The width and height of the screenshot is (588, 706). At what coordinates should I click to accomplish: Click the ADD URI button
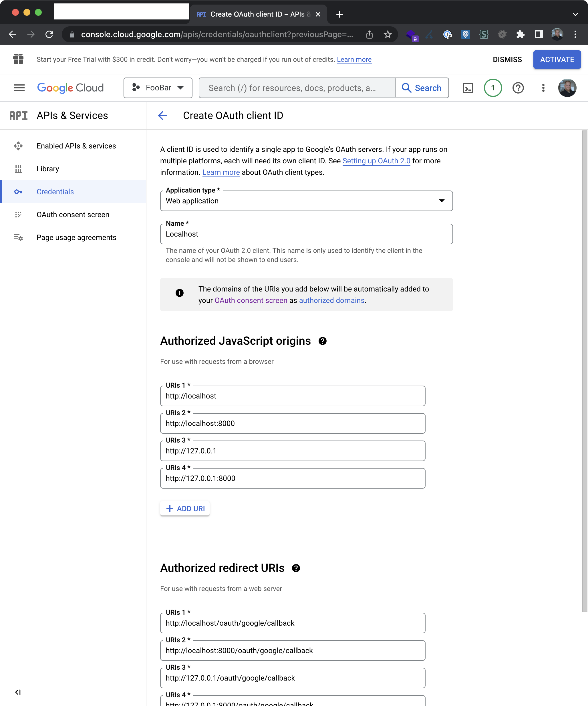(x=185, y=509)
